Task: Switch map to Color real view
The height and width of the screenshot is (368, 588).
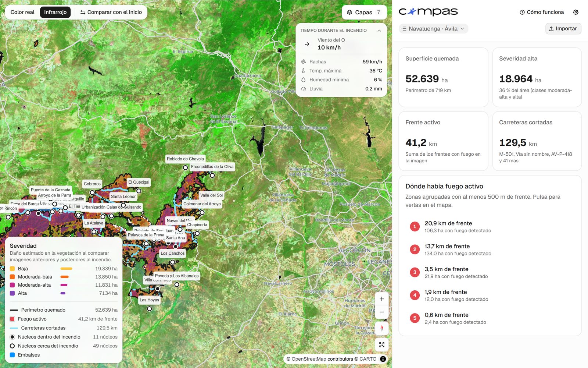Action: [22, 12]
